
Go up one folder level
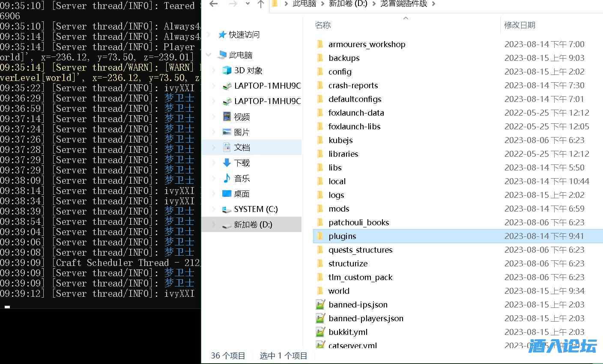tap(261, 4)
